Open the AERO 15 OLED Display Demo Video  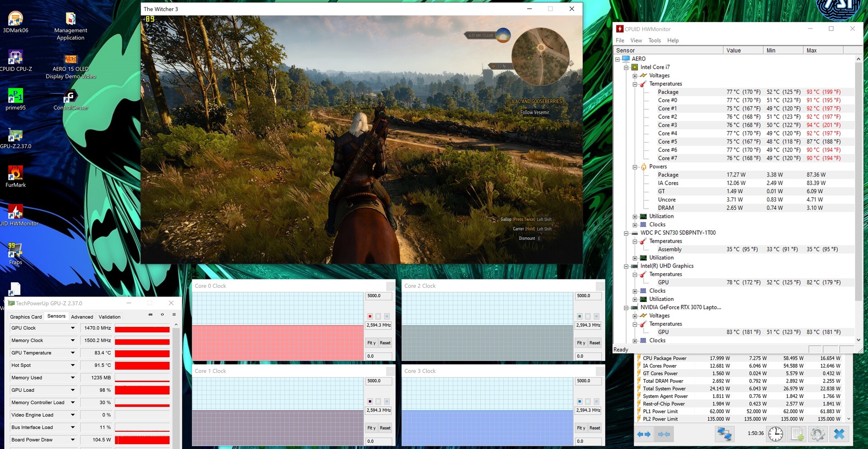coord(71,66)
